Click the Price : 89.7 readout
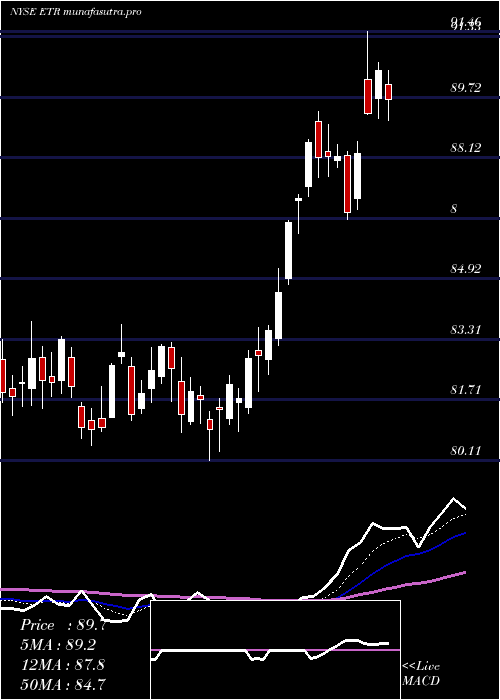This screenshot has height=700, width=500. pos(63,625)
